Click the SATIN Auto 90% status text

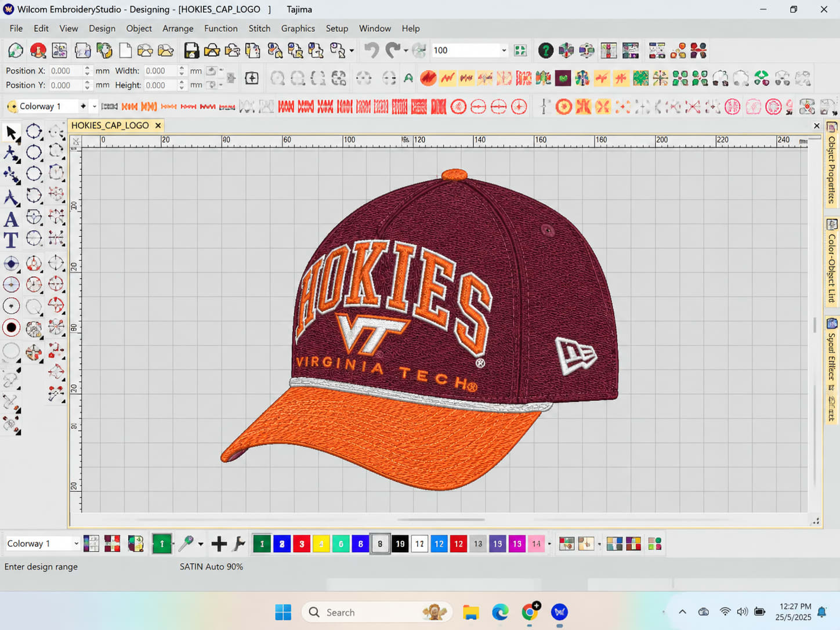tap(211, 567)
